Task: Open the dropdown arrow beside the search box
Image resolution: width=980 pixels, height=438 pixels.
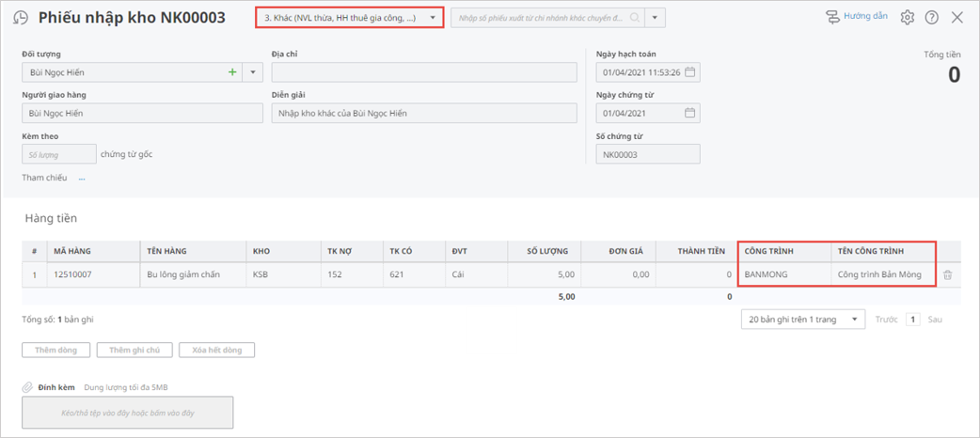Action: coord(656,18)
